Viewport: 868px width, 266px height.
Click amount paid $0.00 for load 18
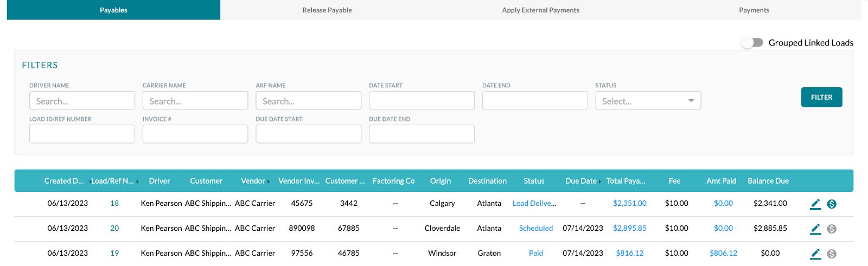coord(723,203)
